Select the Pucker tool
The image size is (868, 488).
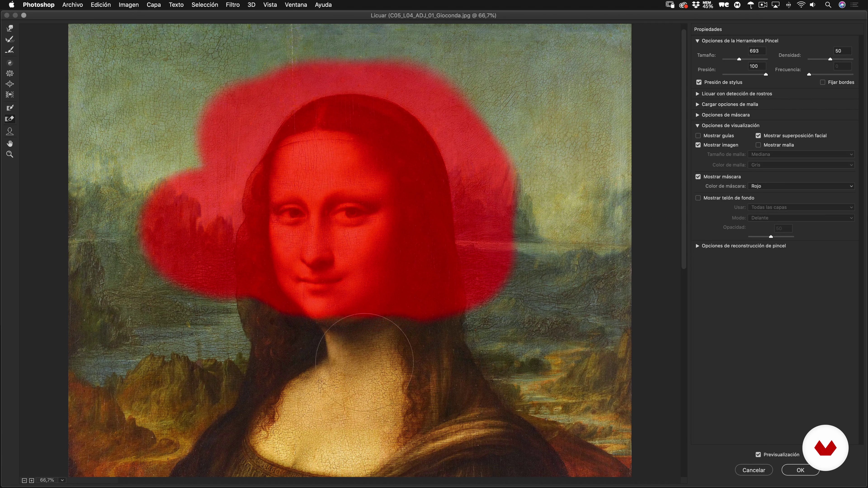point(10,73)
